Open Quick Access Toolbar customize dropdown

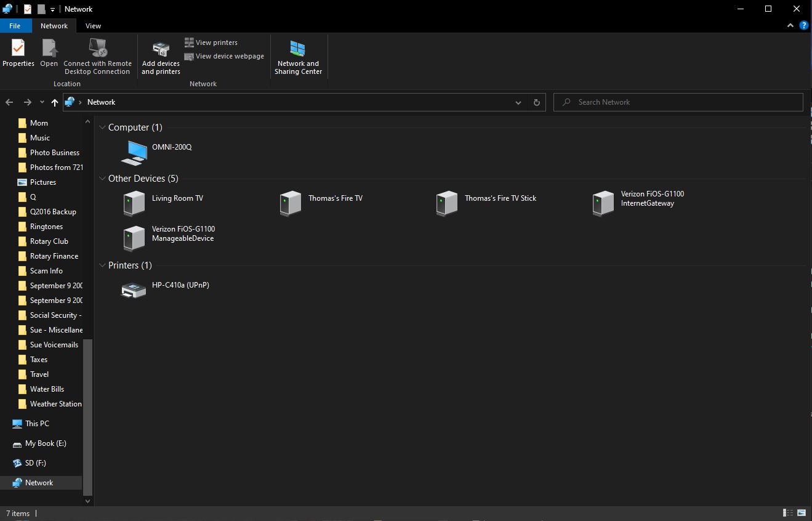tap(52, 9)
